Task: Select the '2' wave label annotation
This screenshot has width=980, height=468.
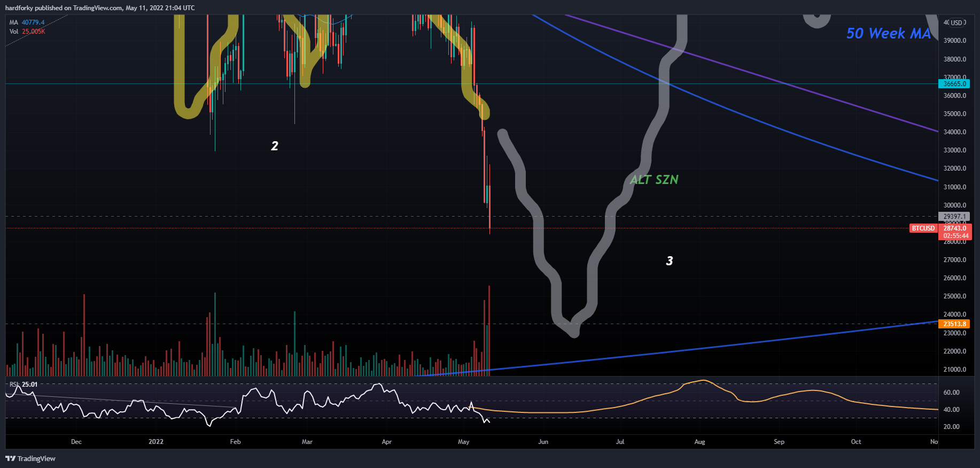Action: pyautogui.click(x=275, y=146)
